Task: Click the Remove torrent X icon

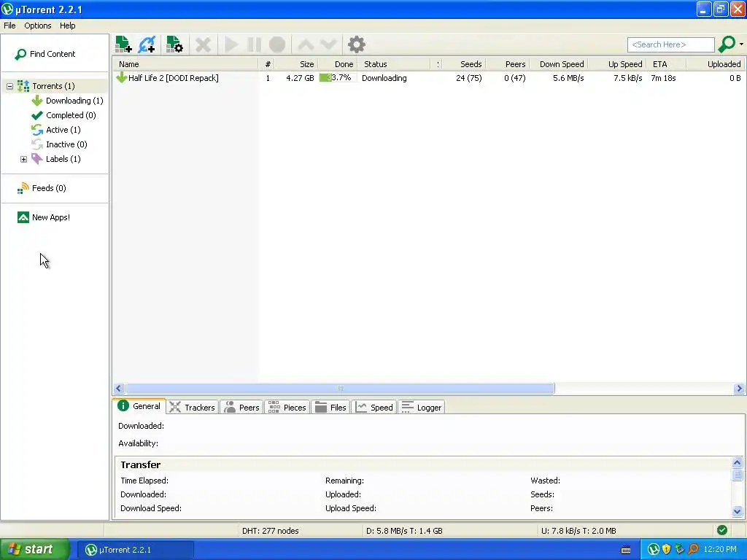Action: click(203, 44)
